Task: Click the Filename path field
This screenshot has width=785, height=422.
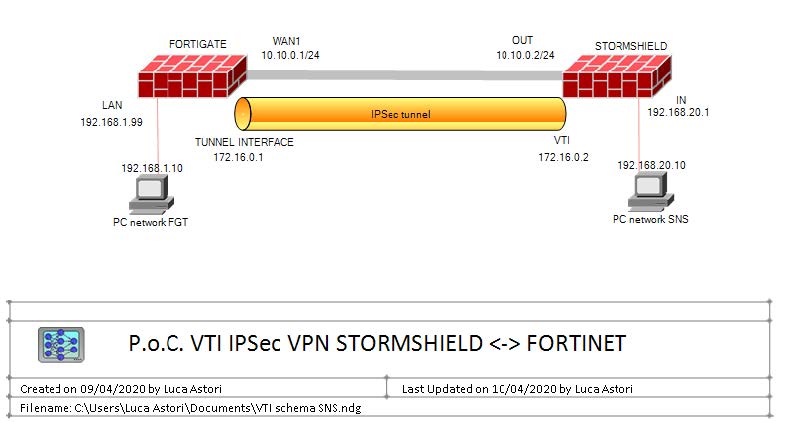Action: tap(190, 408)
